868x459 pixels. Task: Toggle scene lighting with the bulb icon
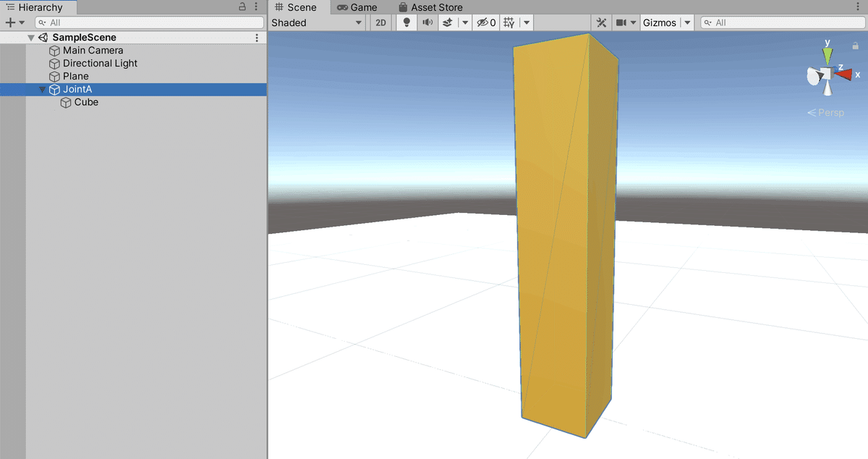(406, 22)
